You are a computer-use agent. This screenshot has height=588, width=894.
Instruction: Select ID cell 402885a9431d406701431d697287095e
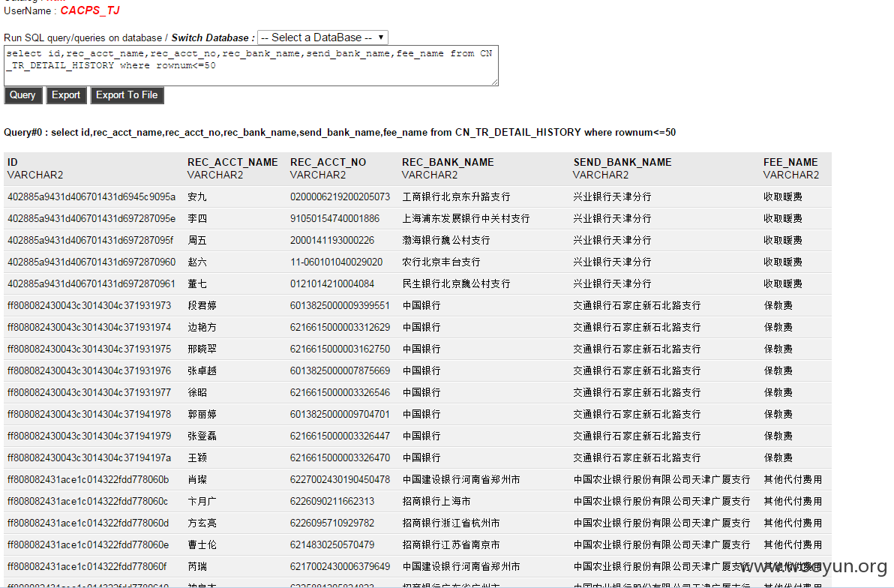tap(91, 218)
